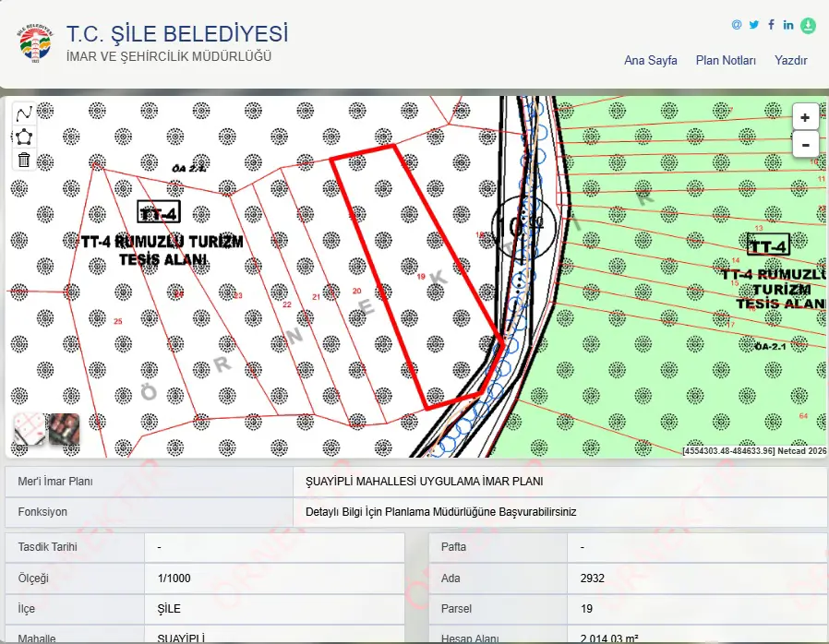Select the polygon drawing tool
Screen dimensions: 829x644
24,137
